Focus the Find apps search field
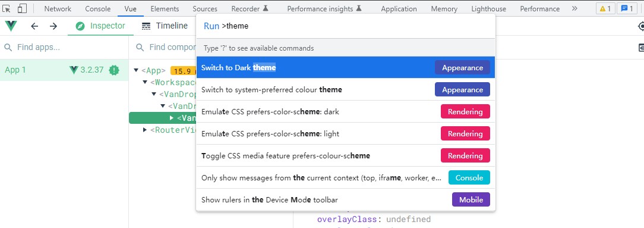 pyautogui.click(x=64, y=48)
